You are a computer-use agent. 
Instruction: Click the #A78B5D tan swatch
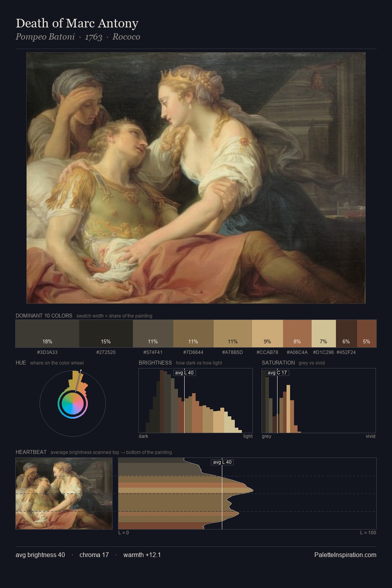[x=233, y=334]
